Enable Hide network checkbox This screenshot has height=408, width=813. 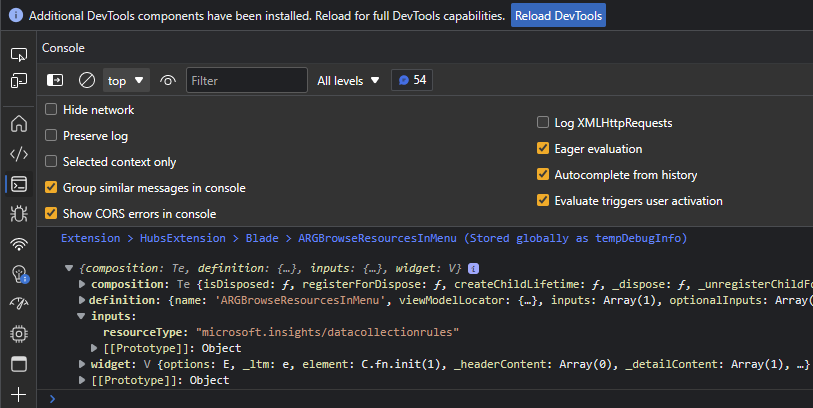51,109
